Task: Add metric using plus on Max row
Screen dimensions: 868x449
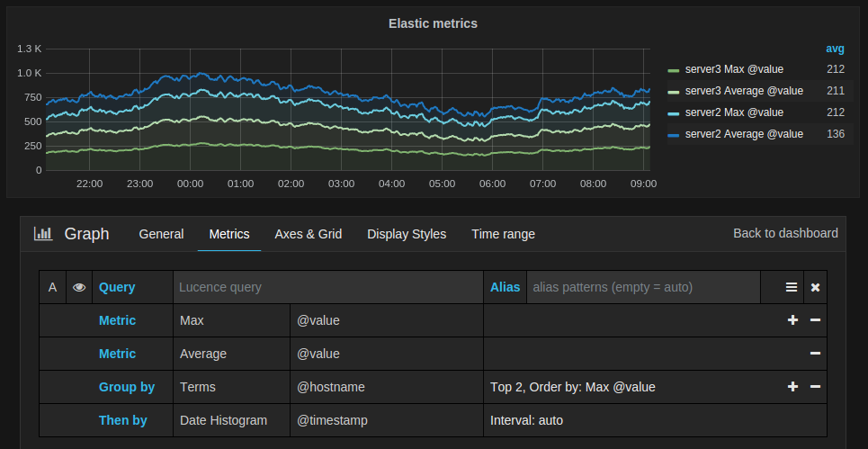Action: 792,320
